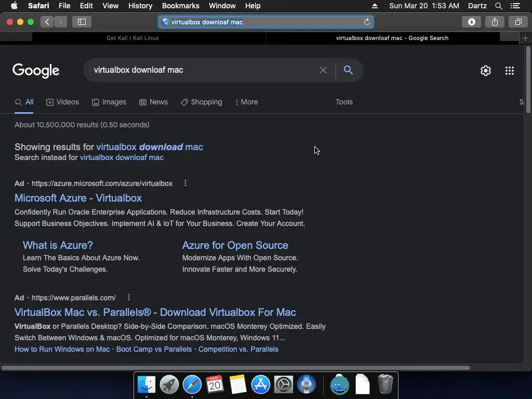This screenshot has height=399, width=532.
Task: Open the 'What is Azure?' sitelink
Action: tap(58, 245)
